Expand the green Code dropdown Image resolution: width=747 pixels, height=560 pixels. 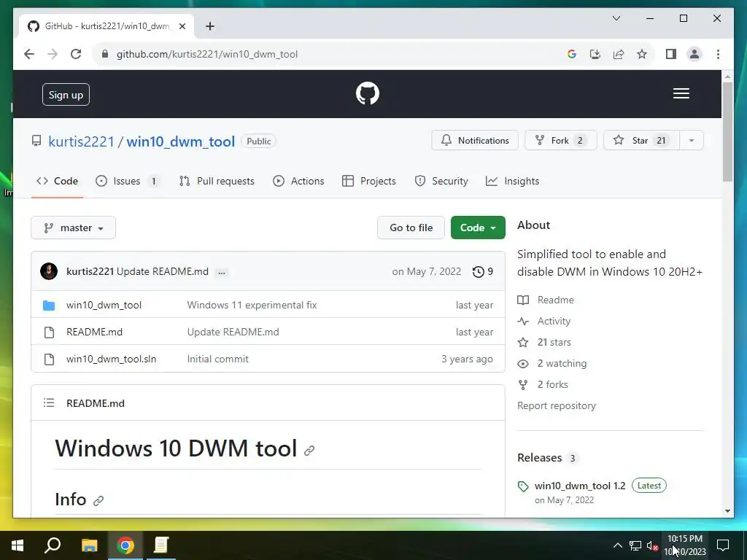click(478, 227)
